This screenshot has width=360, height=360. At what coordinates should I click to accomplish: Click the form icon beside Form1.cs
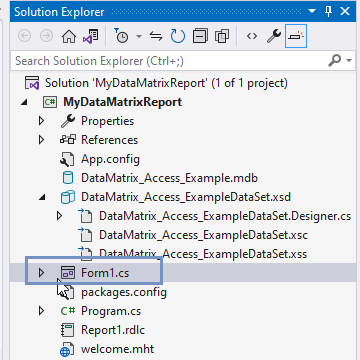pos(68,273)
